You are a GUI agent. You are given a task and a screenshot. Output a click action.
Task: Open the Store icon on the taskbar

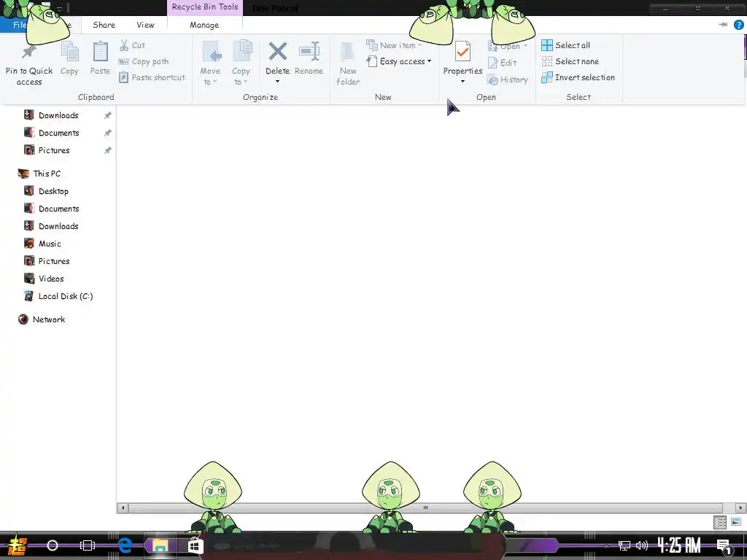[196, 545]
